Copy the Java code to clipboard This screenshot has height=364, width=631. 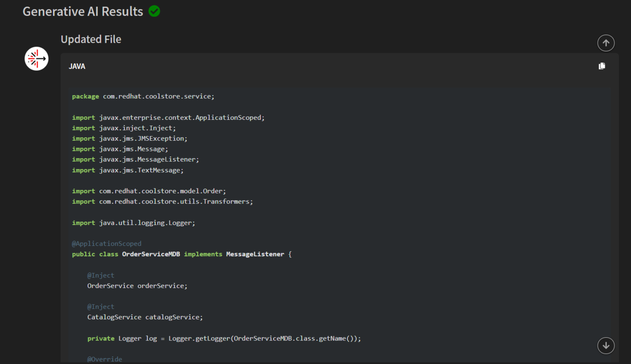[602, 66]
